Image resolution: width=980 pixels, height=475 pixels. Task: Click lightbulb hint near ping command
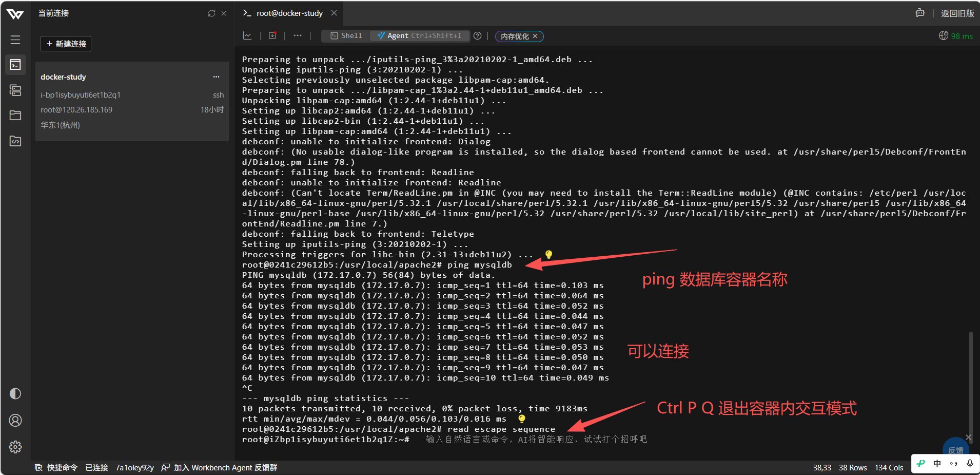[x=548, y=254]
